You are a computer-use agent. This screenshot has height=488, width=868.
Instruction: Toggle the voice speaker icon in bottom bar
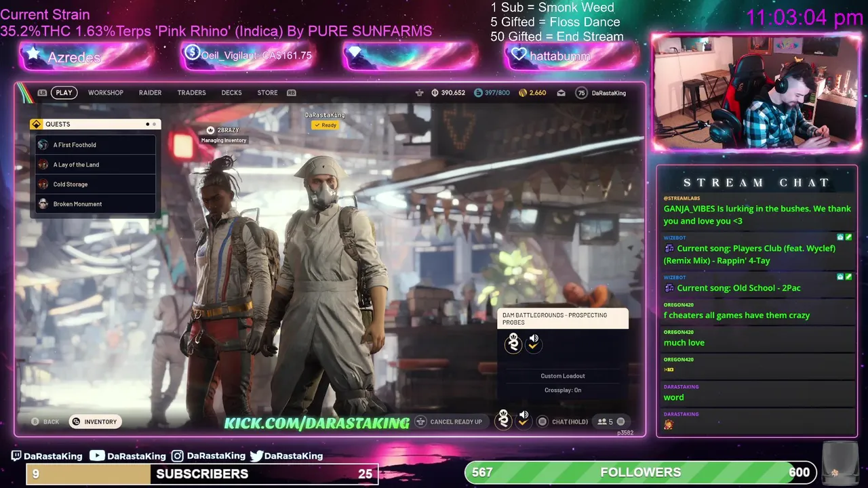[x=524, y=419]
